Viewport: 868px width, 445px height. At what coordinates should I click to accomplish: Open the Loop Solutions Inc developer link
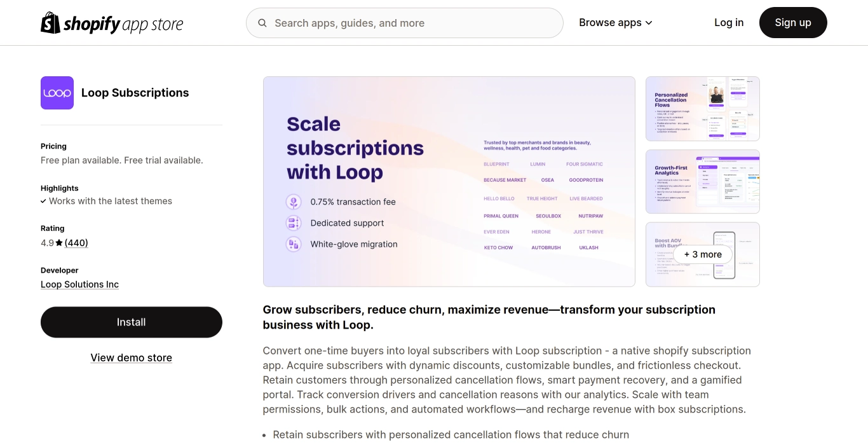click(x=79, y=285)
